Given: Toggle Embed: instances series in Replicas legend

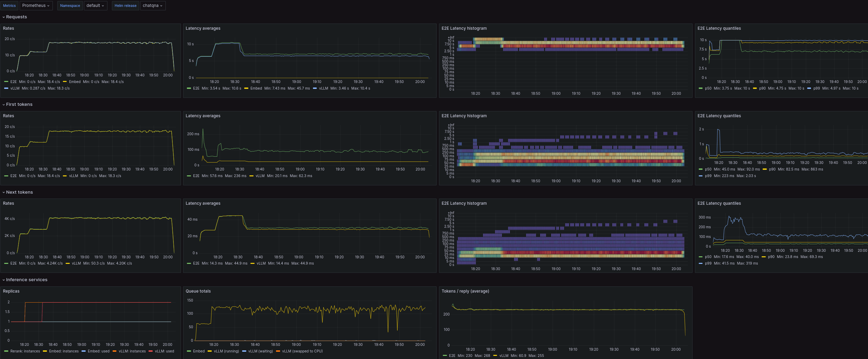Looking at the screenshot, I should point(64,351).
